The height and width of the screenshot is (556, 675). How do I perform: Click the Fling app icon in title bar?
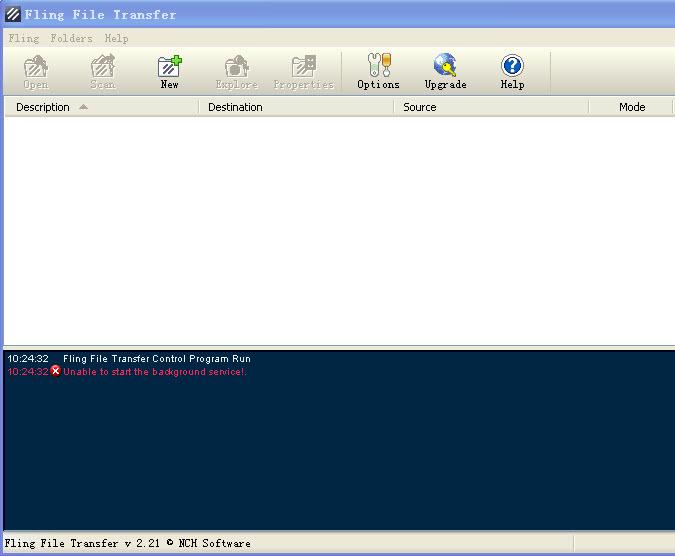(x=12, y=14)
